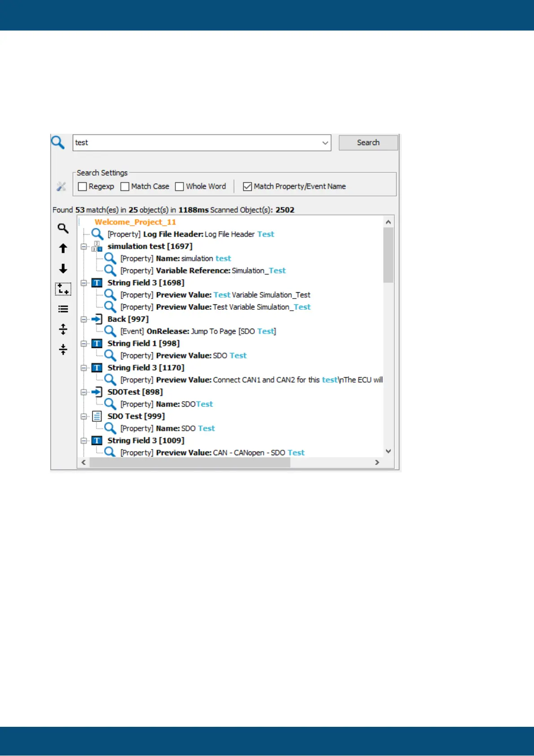This screenshot has height=756, width=534.
Task: Open the search settings tools icon
Action: (x=61, y=186)
